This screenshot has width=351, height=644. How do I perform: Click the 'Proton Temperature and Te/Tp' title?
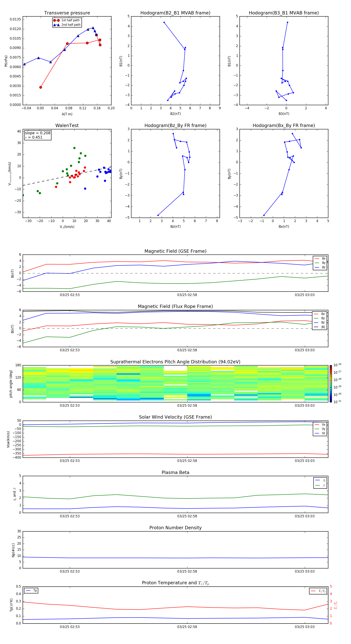pos(175,583)
